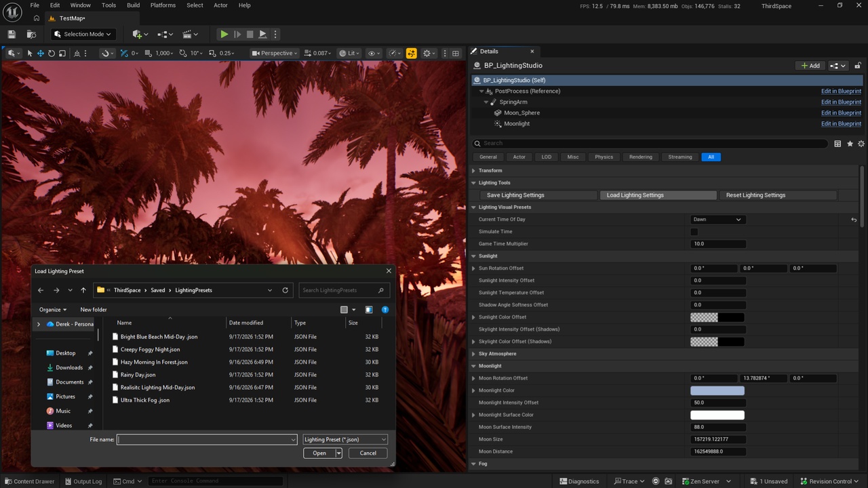868x488 pixels.
Task: Toggle the Simulate Time checkbox
Action: [694, 232]
